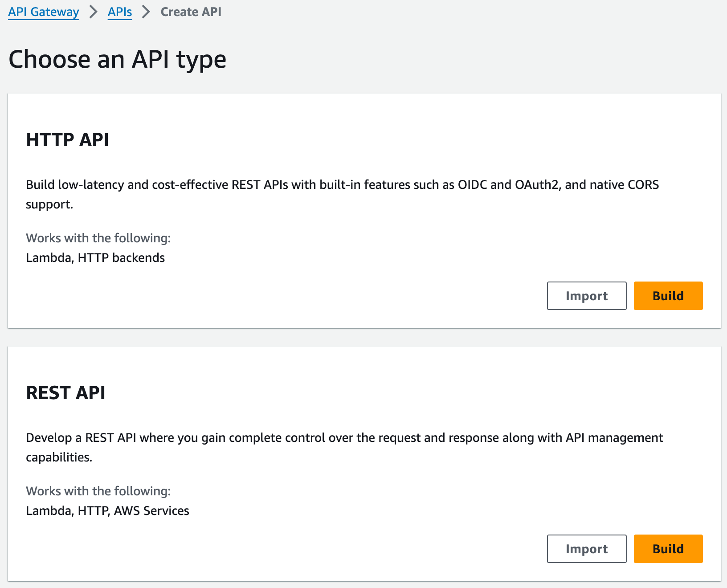The width and height of the screenshot is (727, 588).
Task: Click the 'Lambda, HTTP backends' text
Action: point(95,258)
